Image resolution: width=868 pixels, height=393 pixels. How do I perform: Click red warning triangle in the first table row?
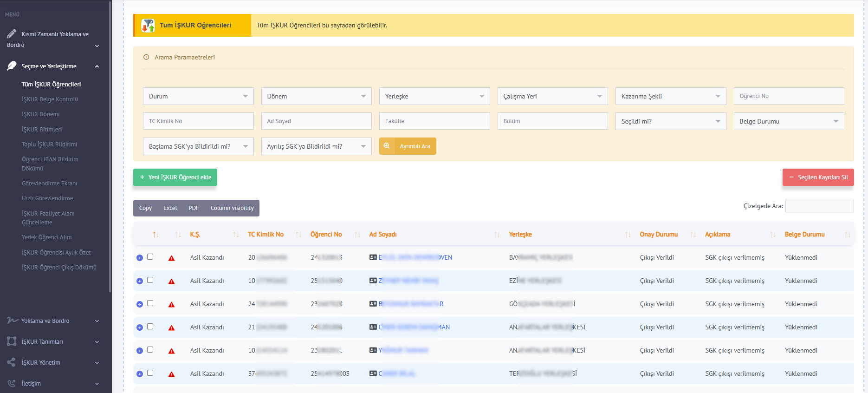point(171,258)
